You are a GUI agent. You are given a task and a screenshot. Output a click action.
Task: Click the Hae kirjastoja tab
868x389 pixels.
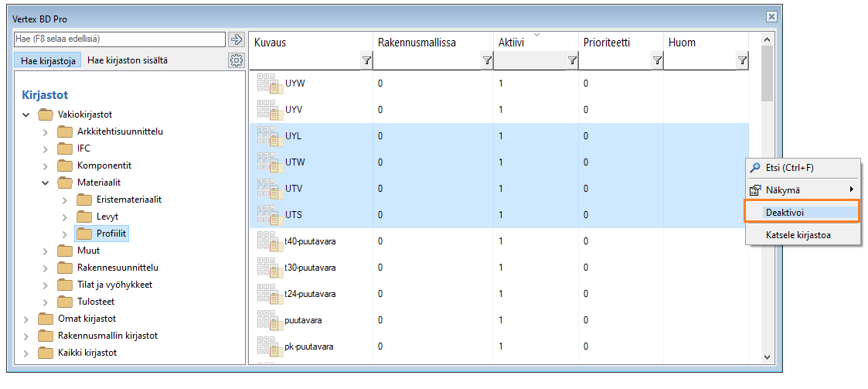[x=47, y=60]
